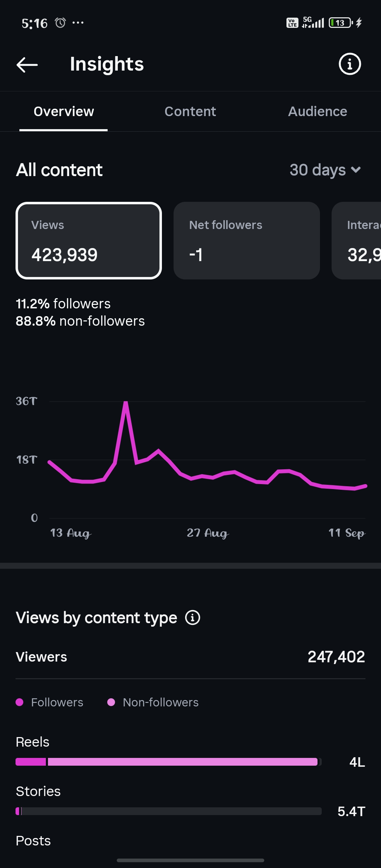Select the Views metric card
The height and width of the screenshot is (868, 381).
click(89, 241)
